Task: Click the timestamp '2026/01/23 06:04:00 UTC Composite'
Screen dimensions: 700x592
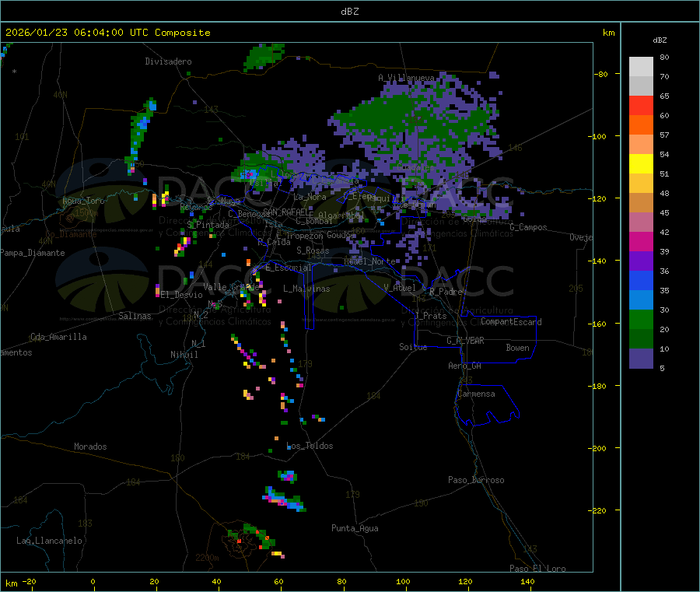Action: coord(107,33)
